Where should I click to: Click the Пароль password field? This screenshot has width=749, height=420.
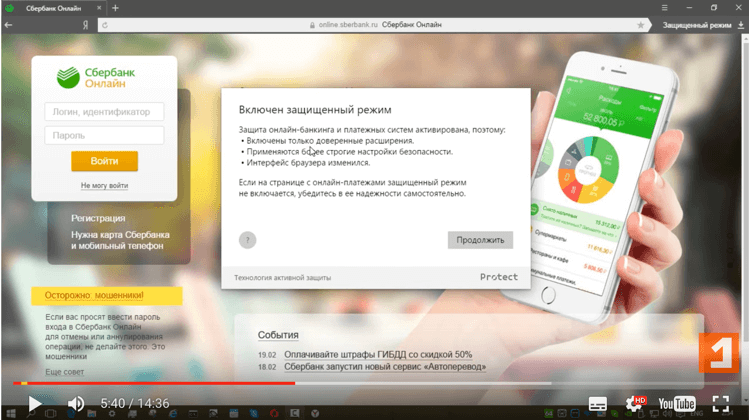(104, 135)
